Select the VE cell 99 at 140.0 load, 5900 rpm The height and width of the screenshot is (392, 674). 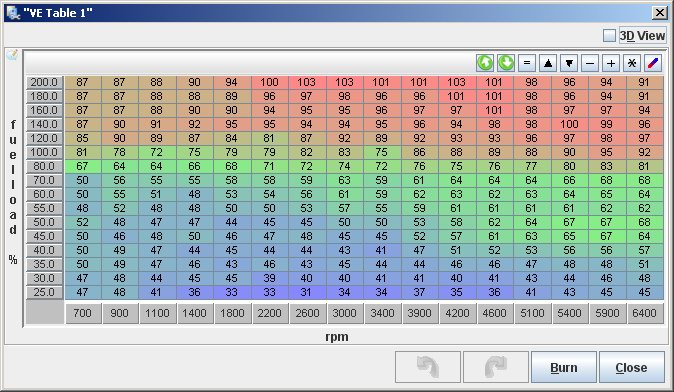pyautogui.click(x=607, y=124)
